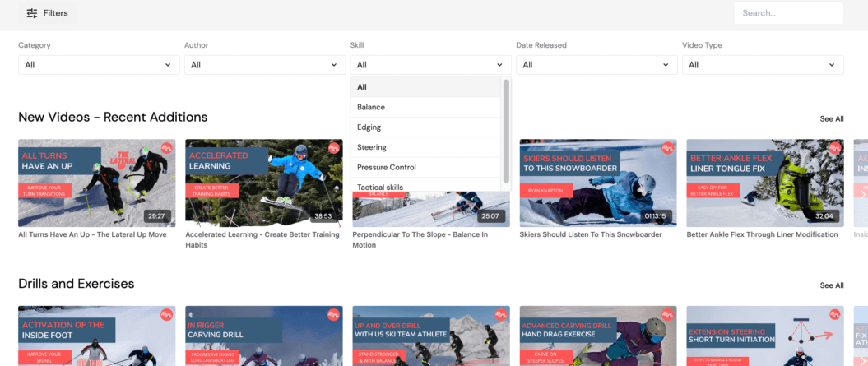Select Balance in the Skill list
The height and width of the screenshot is (366, 868).
(x=425, y=108)
